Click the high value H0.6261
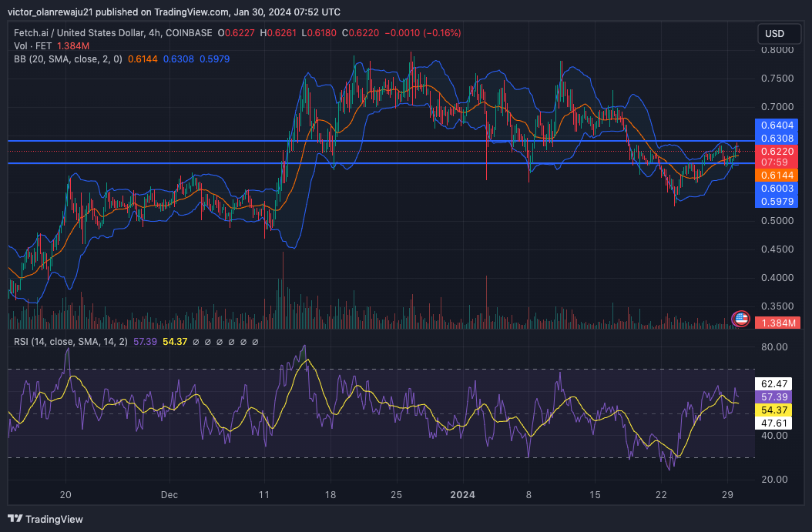Screen dimensions: 812x532 click(x=278, y=33)
